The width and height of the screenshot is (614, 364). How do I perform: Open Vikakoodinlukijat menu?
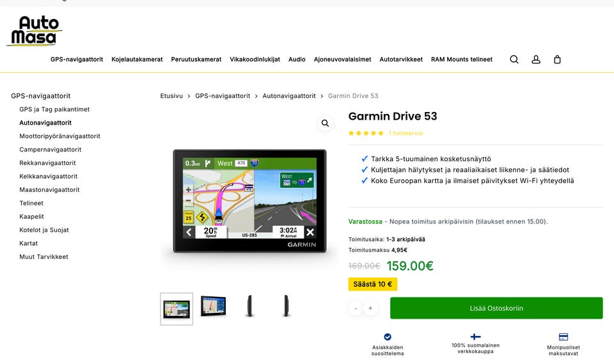point(255,59)
